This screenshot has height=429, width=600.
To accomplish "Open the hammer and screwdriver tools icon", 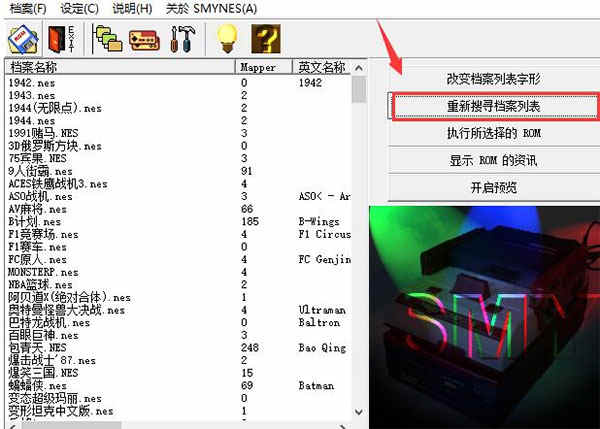I will pos(182,39).
